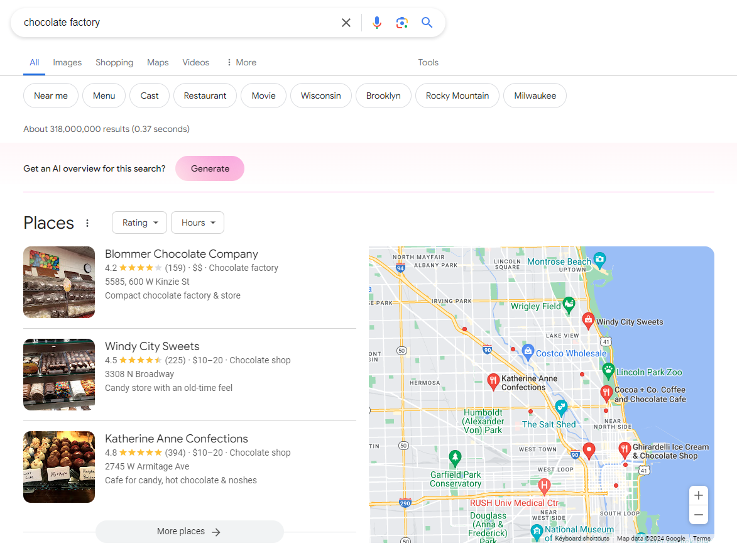Open More places list
Screen dimensions: 737x560
pos(189,531)
